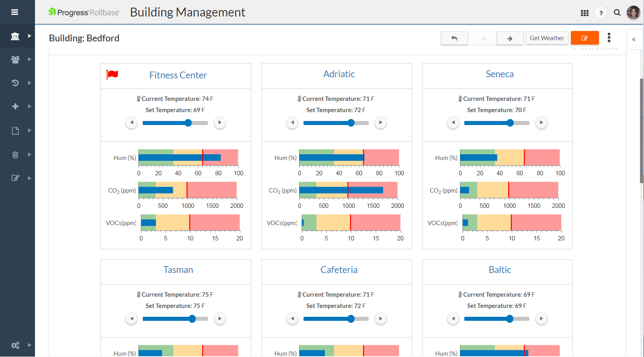The height and width of the screenshot is (357, 644).
Task: Click the red flag on Fitness Center
Action: click(x=112, y=74)
